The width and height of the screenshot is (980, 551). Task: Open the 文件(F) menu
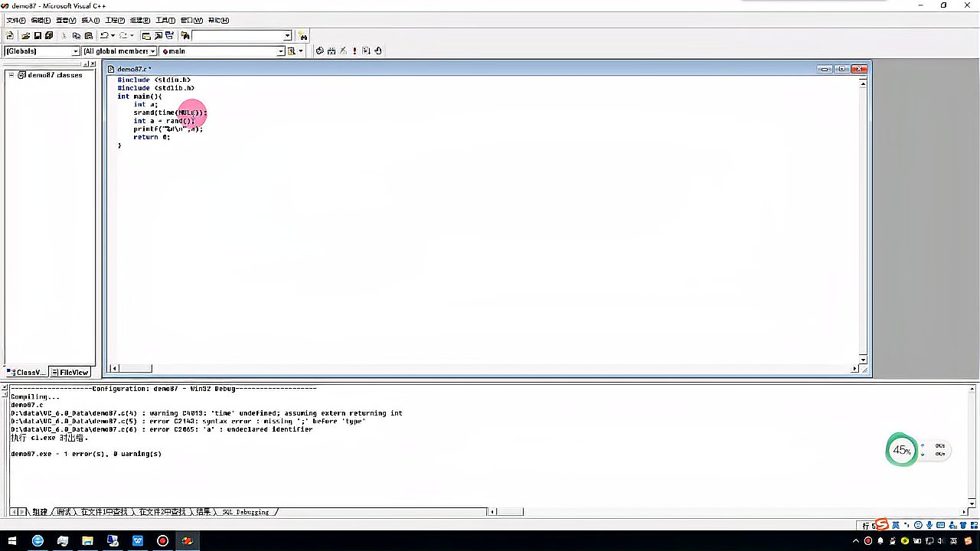(15, 20)
